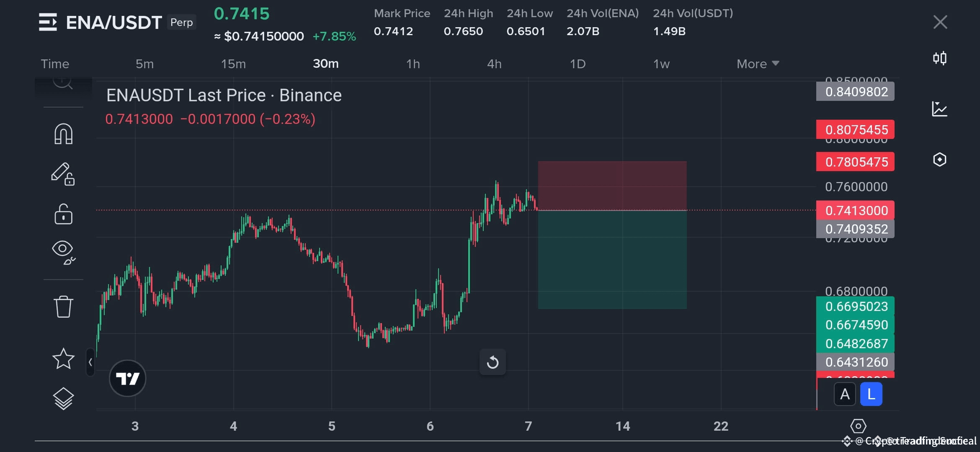Select the green profit zone of short position
Screen dimensions: 980x452
click(612, 259)
